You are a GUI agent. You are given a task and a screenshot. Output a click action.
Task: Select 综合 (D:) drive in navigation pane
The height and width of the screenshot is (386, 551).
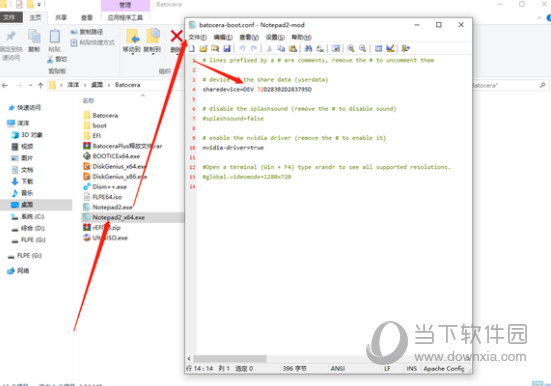(x=28, y=229)
